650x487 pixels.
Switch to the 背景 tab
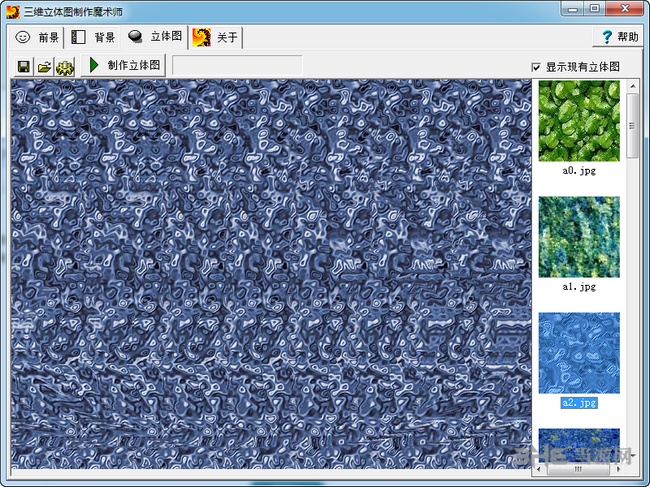pos(92,37)
